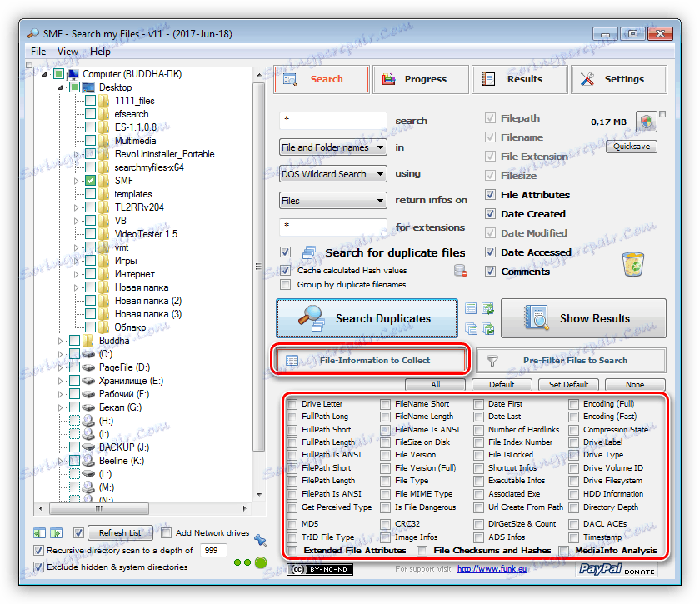Image resolution: width=700 pixels, height=604 pixels.
Task: Click the recursive depth 999 field
Action: pyautogui.click(x=213, y=551)
